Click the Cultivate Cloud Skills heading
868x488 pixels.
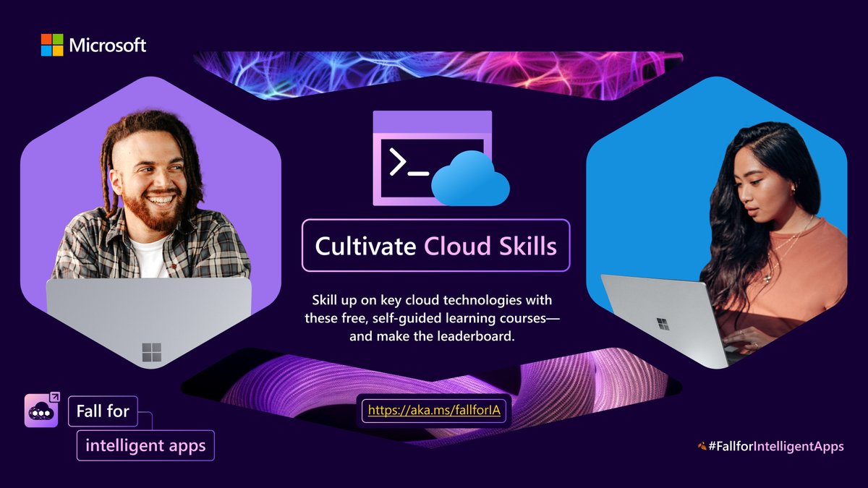tap(435, 245)
